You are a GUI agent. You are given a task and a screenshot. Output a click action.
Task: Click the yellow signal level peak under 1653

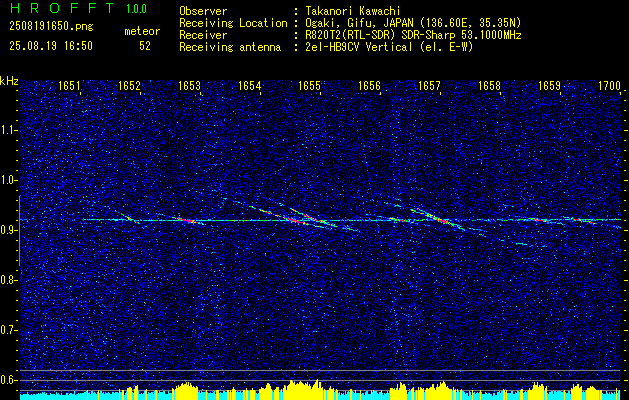[185, 391]
